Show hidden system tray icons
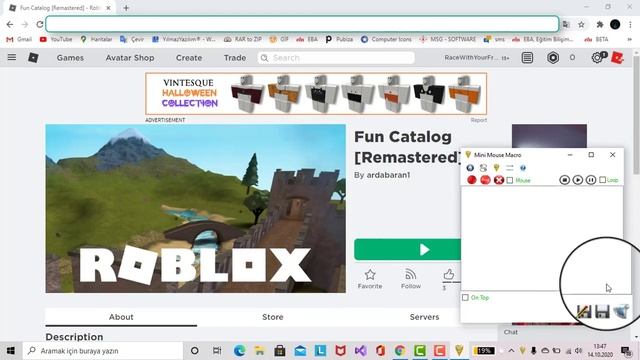This screenshot has width=640, height=360. coord(511,351)
